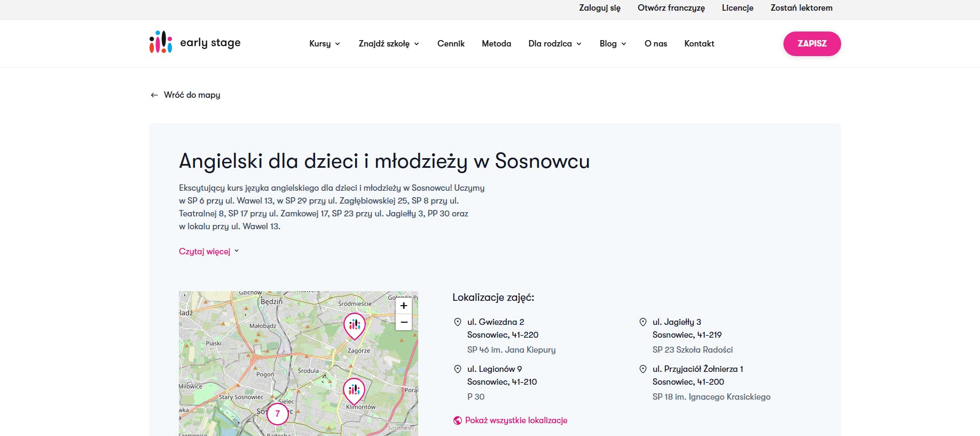The width and height of the screenshot is (980, 436).
Task: Click the pin icon for ul. Przyjaciół Żołnierza 1
Action: click(643, 369)
